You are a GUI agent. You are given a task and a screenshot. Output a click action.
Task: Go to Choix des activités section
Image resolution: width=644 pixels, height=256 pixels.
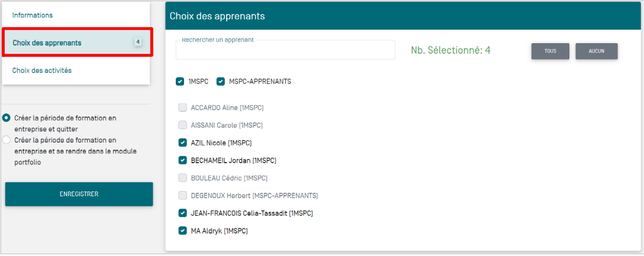tap(42, 70)
